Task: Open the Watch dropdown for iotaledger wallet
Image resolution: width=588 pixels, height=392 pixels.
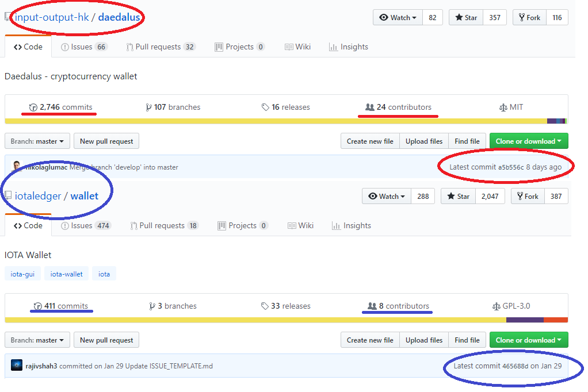Action: [x=387, y=197]
